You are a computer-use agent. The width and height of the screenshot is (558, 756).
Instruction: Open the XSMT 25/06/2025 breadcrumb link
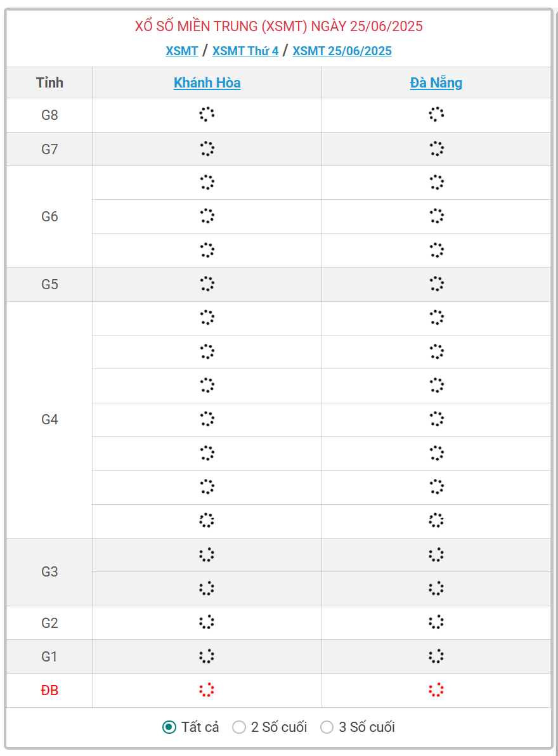pyautogui.click(x=342, y=51)
